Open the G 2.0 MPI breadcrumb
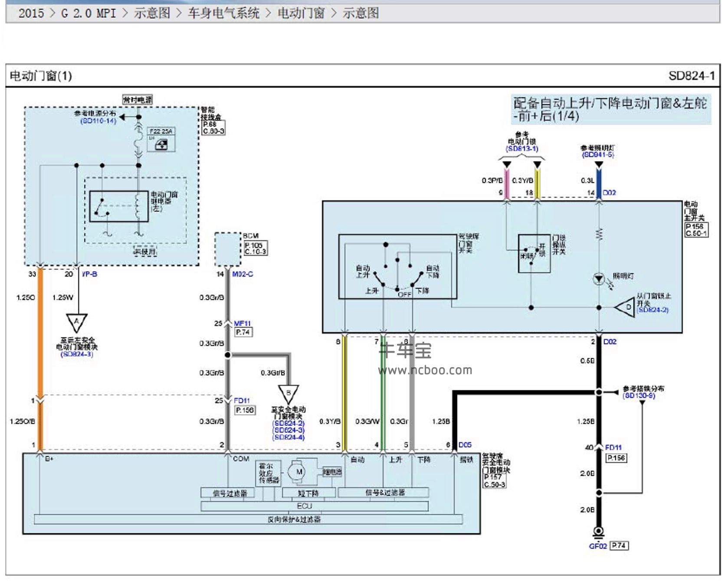Image resolution: width=728 pixels, height=581 pixels. [89, 13]
